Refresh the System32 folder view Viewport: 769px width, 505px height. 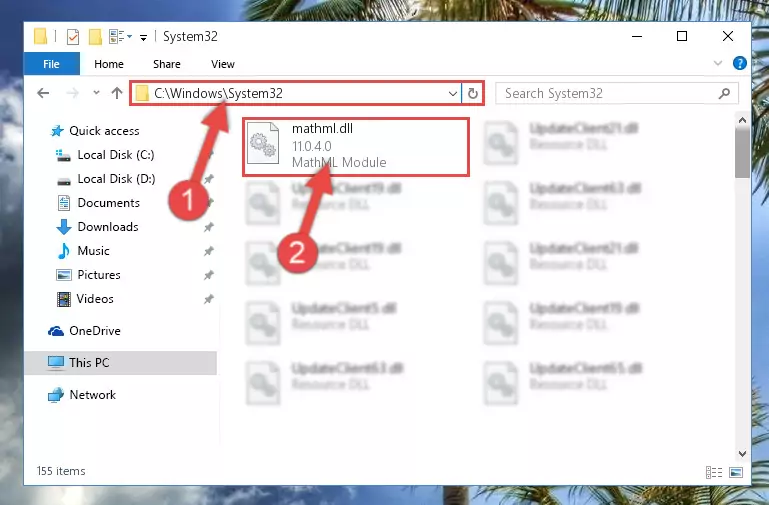click(x=473, y=93)
